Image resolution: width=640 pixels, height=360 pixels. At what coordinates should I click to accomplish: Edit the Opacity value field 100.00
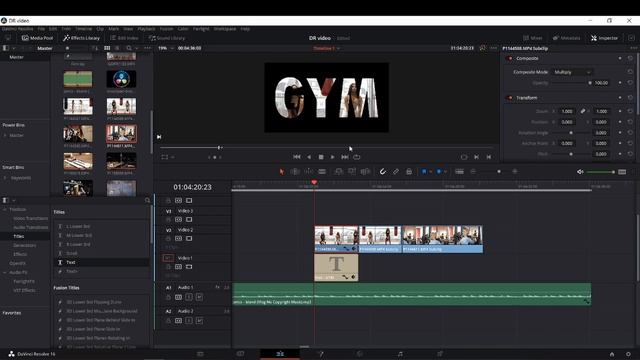click(x=601, y=83)
